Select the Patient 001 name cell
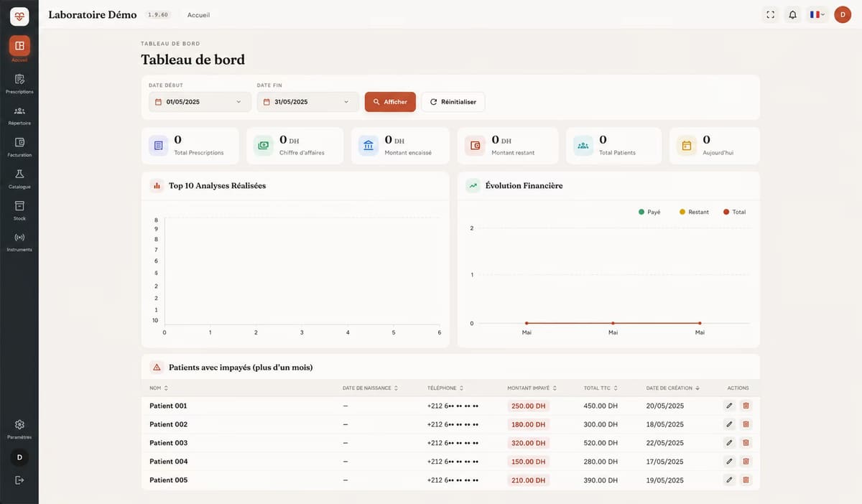Screen dimensions: 862x504 tap(168, 406)
